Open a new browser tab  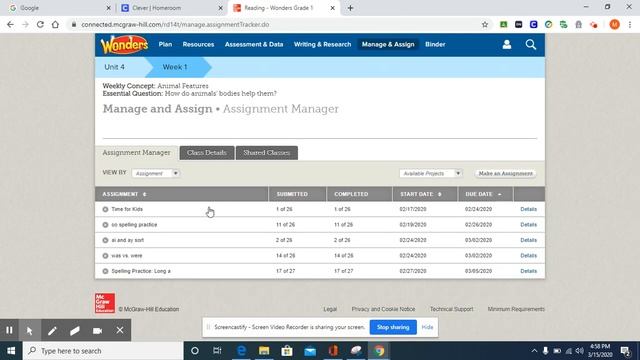[x=350, y=8]
